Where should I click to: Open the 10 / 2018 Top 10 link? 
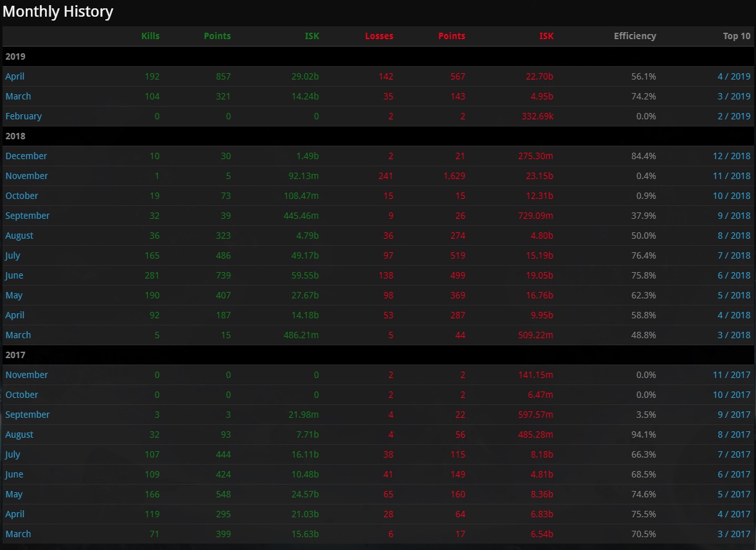[731, 196]
